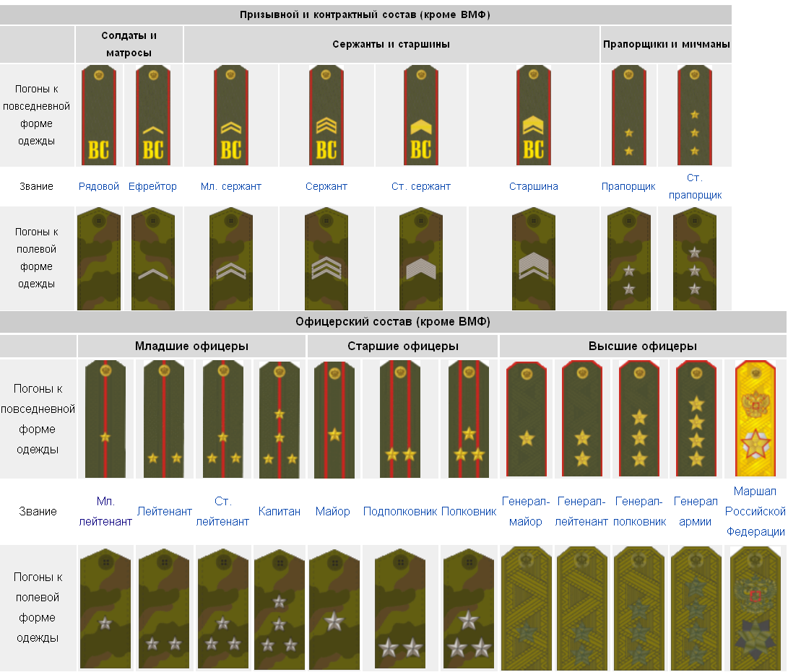Click Старшина field camouflage epaulette
The image size is (788, 672).
coord(533,258)
